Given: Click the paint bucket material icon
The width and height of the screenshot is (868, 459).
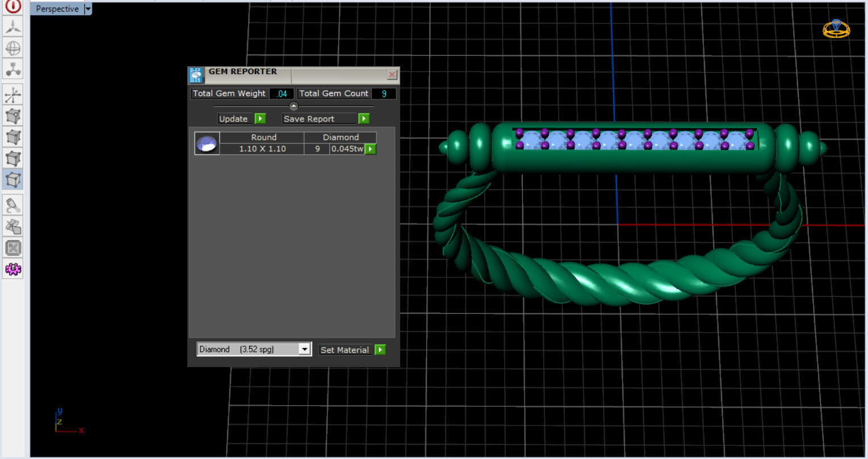Looking at the screenshot, I should pyautogui.click(x=13, y=205).
